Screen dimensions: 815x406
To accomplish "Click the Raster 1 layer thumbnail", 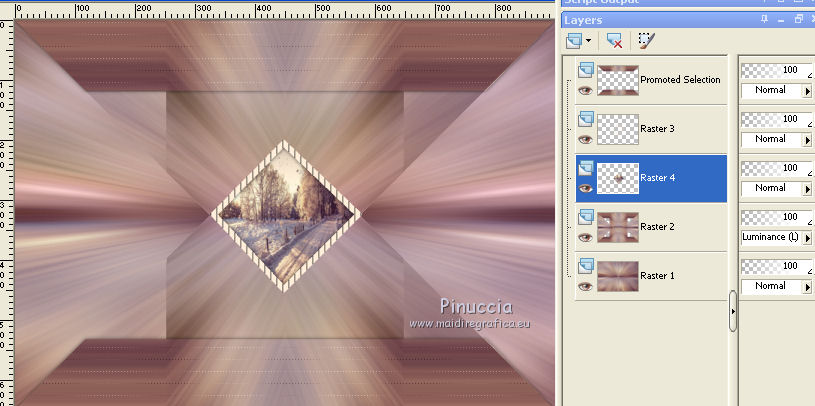I will point(618,276).
